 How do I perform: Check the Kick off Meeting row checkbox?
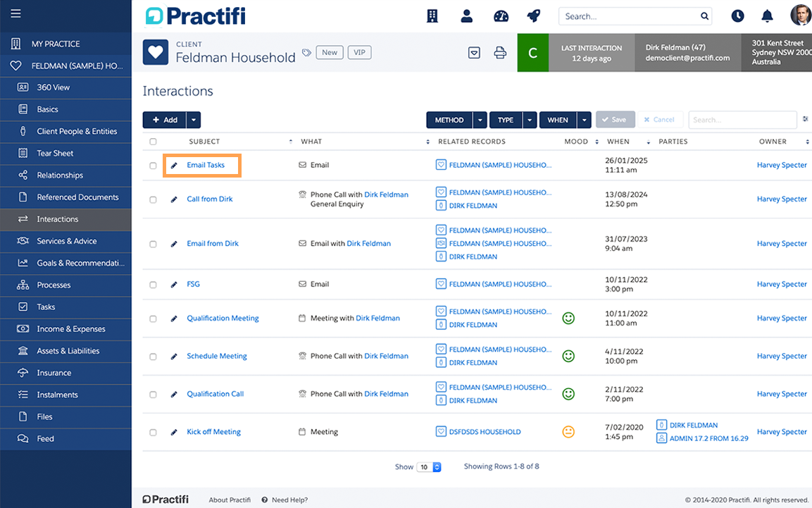(x=153, y=433)
